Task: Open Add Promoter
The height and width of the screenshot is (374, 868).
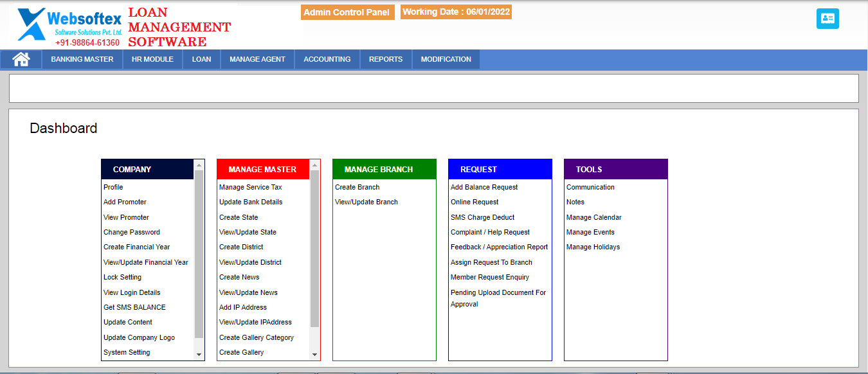Action: [125, 202]
